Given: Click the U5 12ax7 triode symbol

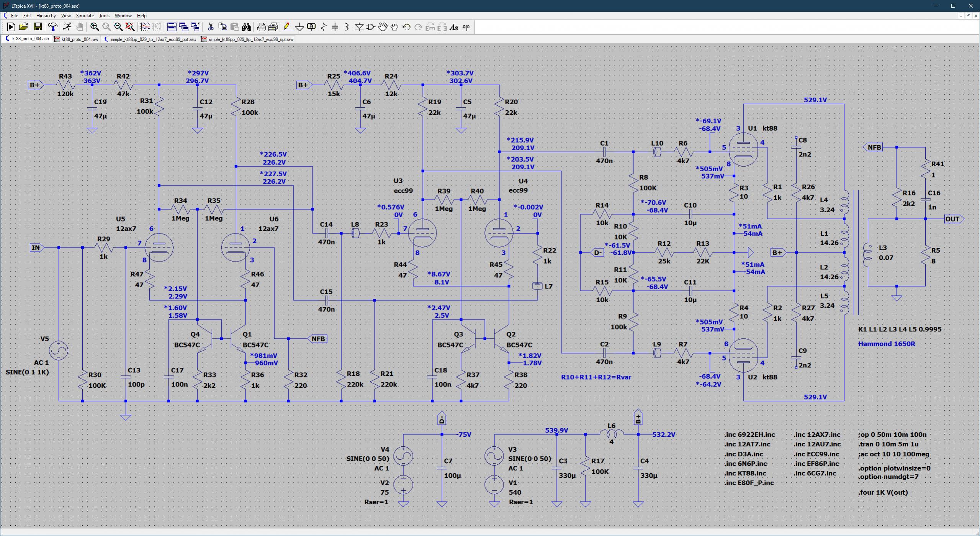Looking at the screenshot, I should [159, 247].
